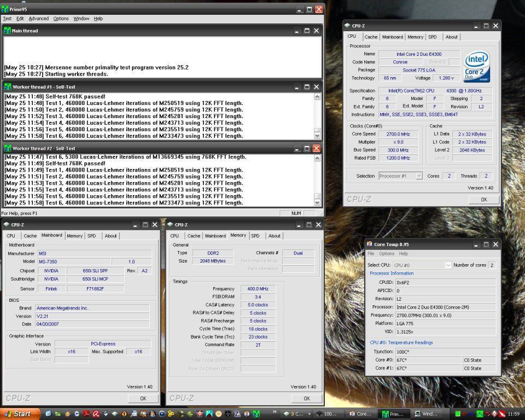Screen dimensions: 525x420
Task: Click scroll-down arrow in Worker thread #2
Action: pos(317,202)
